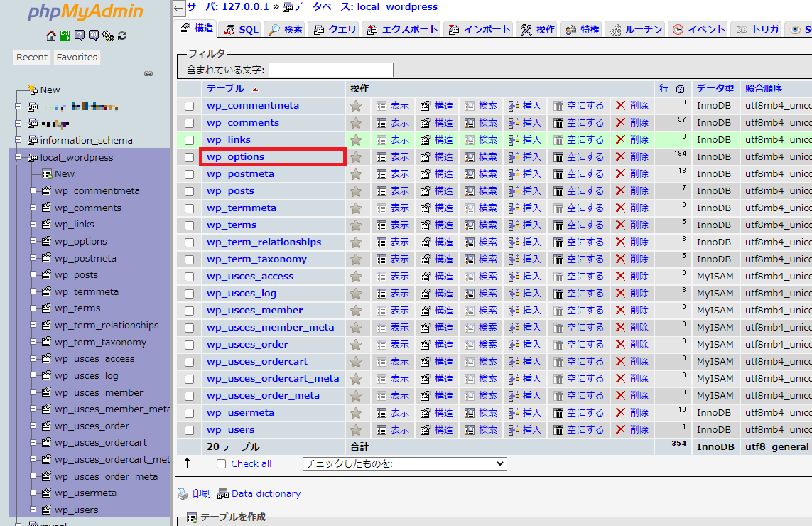Expand the information_schema database node
This screenshot has width=812, height=526.
(x=18, y=140)
